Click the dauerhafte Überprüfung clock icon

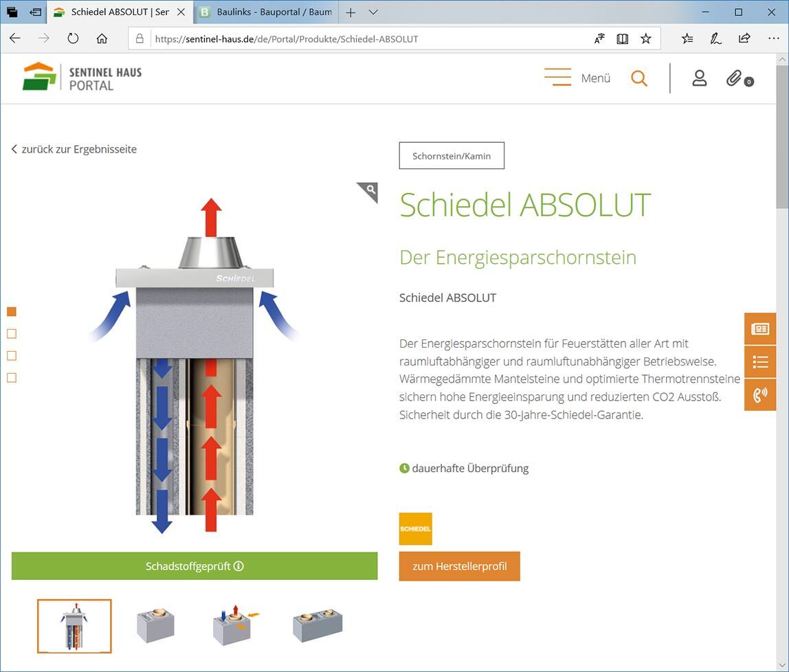click(x=404, y=469)
